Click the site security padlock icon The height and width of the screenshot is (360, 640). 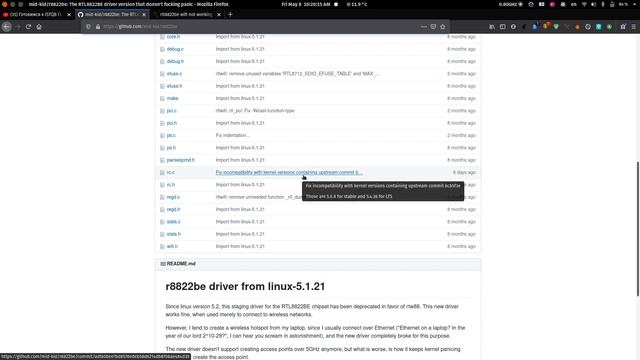click(x=98, y=27)
